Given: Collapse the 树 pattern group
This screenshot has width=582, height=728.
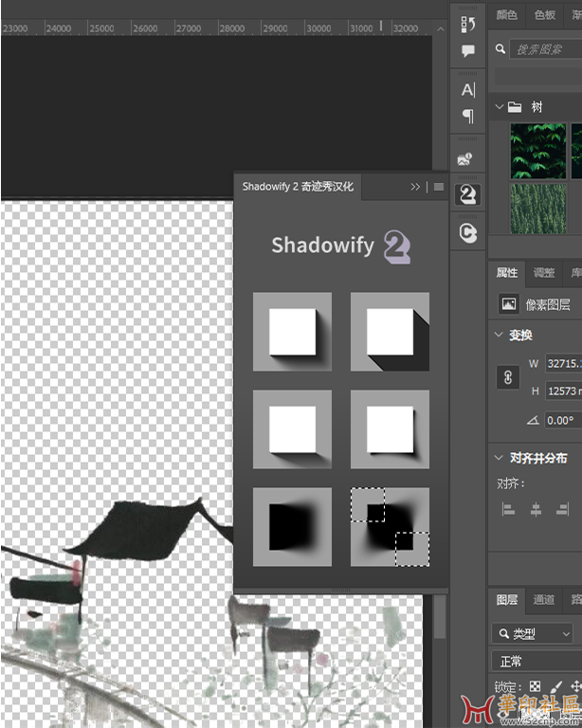Looking at the screenshot, I should pos(499,107).
